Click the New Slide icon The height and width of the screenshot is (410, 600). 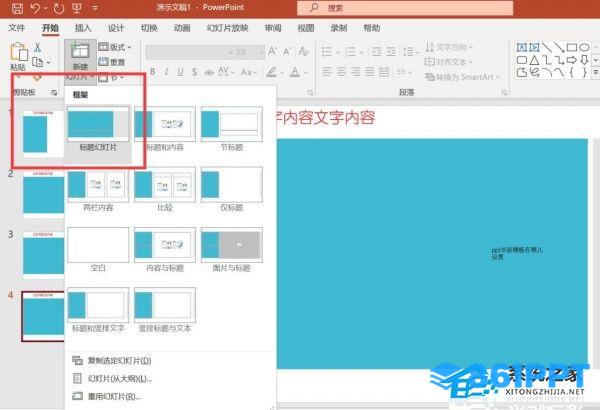(80, 51)
